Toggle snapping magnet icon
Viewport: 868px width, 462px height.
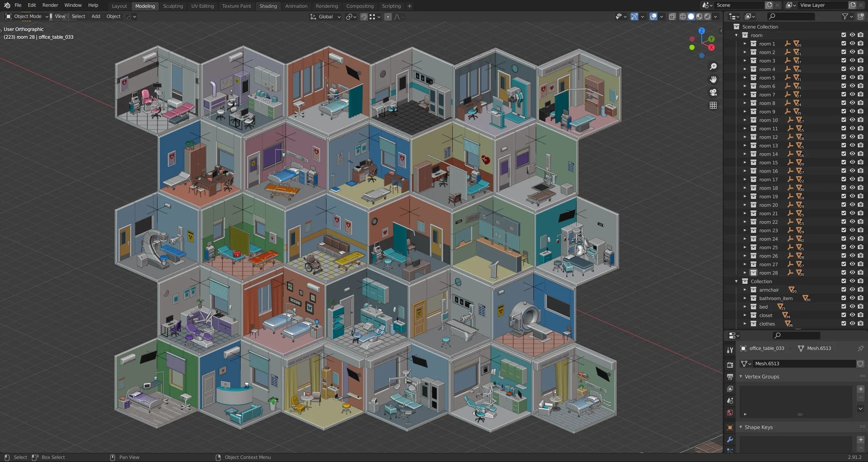pos(364,17)
